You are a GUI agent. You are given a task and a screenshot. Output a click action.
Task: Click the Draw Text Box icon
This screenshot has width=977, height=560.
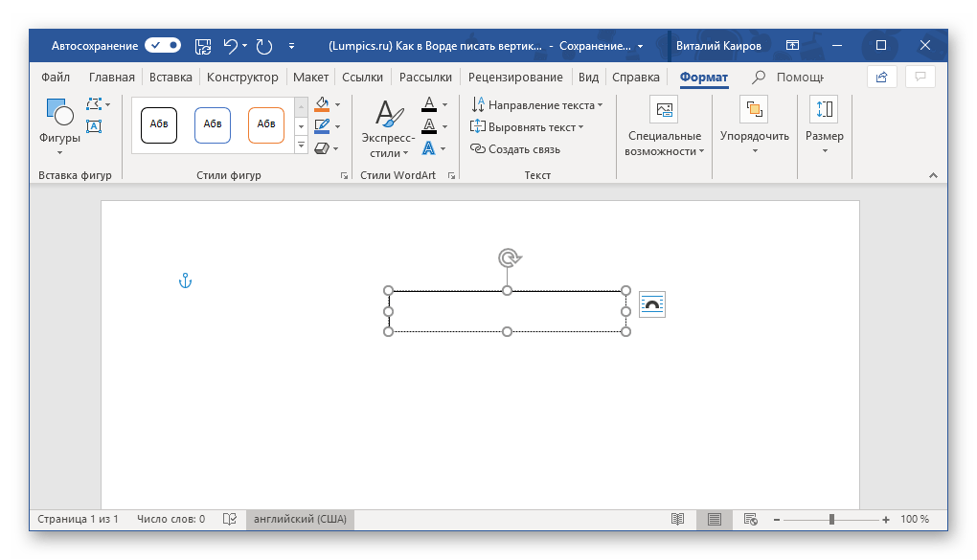click(x=94, y=126)
